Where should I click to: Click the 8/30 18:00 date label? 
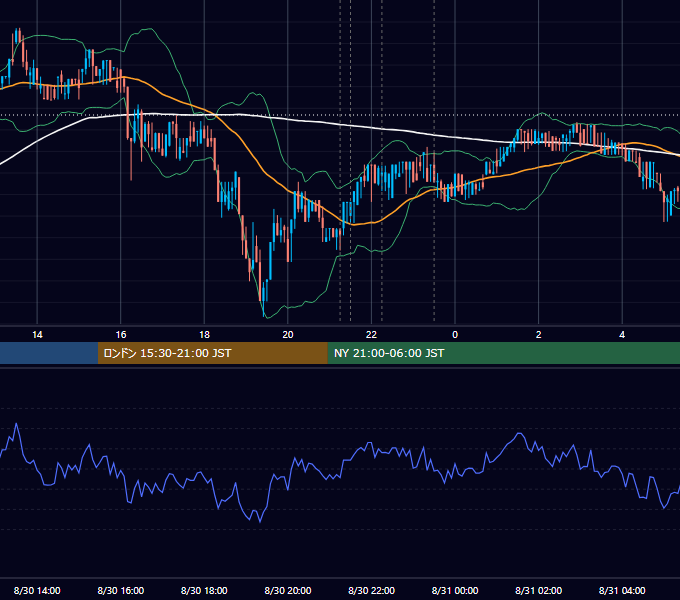[204, 590]
